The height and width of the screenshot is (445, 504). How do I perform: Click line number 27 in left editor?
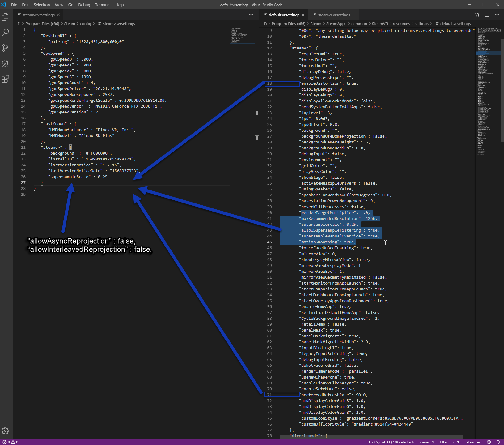23,182
